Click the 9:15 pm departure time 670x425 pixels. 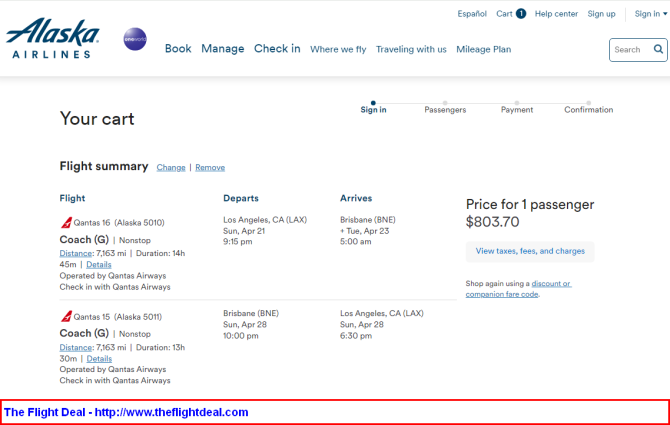(238, 242)
